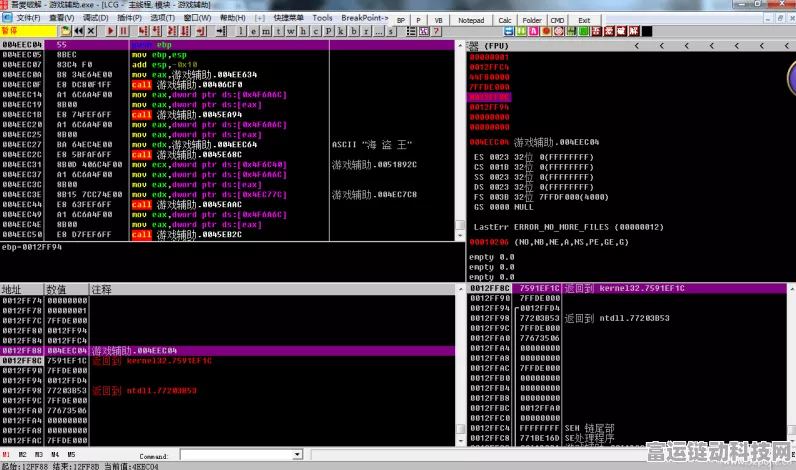Screen dimensions: 796x470
Task: Open appearance settings via the grid icon
Action: (423, 31)
